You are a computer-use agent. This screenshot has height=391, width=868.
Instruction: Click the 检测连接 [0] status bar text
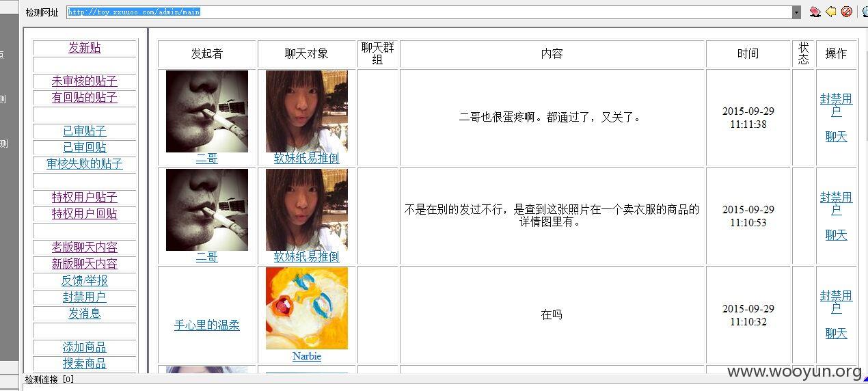[x=49, y=379]
